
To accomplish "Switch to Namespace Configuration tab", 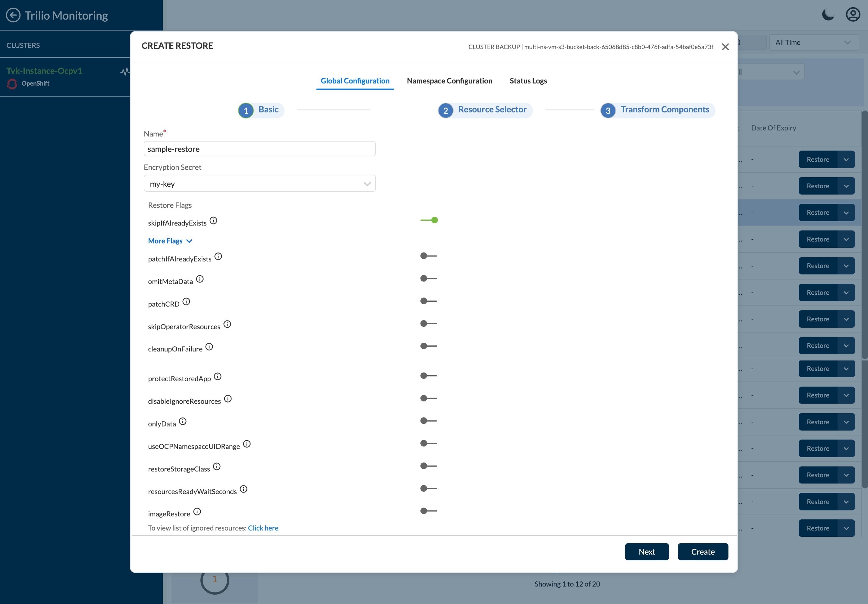I will pos(449,81).
